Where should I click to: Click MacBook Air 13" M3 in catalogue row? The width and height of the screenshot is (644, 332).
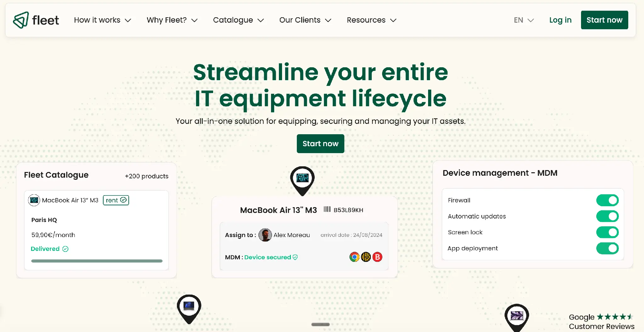point(70,200)
